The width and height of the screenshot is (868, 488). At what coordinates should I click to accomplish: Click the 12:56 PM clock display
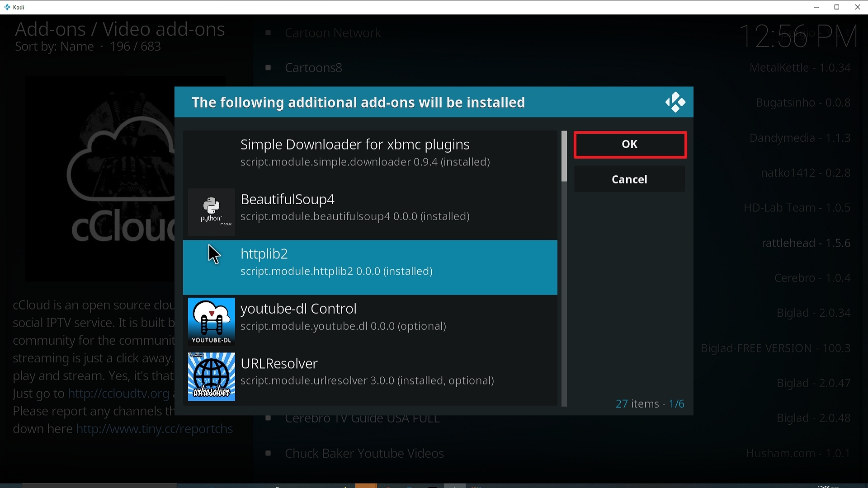click(x=799, y=36)
